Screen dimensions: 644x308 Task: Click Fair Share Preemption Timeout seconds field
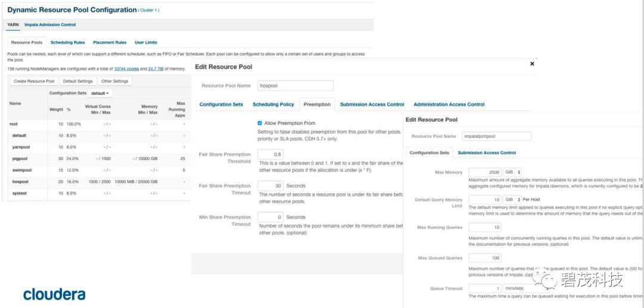271,186
